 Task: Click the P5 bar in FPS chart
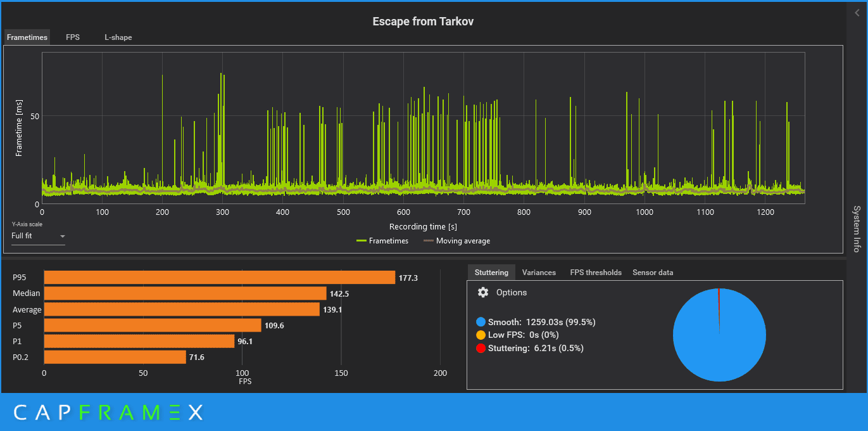tap(153, 325)
